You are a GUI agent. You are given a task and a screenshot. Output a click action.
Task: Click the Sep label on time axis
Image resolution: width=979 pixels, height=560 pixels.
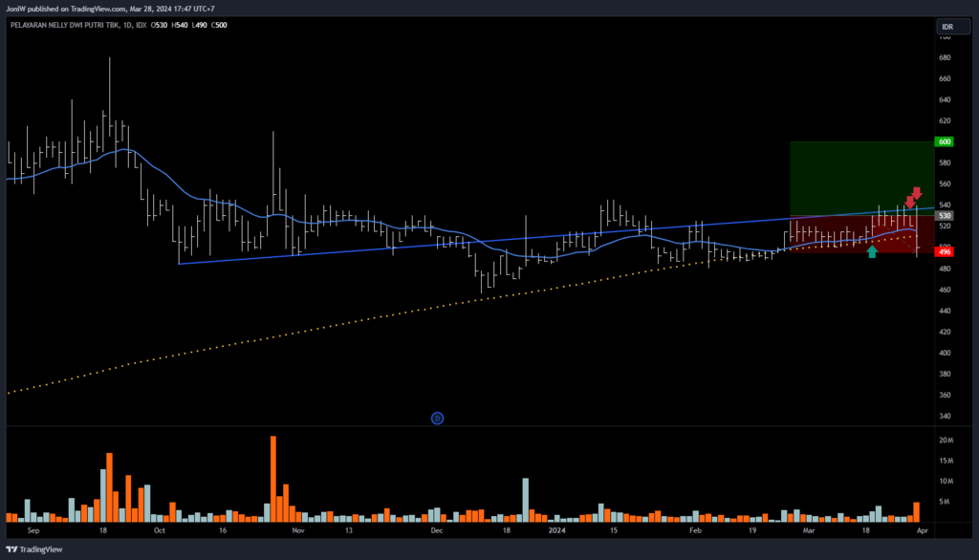34,528
